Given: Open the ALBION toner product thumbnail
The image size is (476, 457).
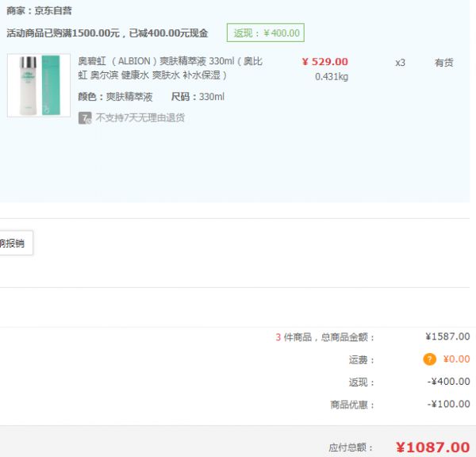Looking at the screenshot, I should 39,86.
